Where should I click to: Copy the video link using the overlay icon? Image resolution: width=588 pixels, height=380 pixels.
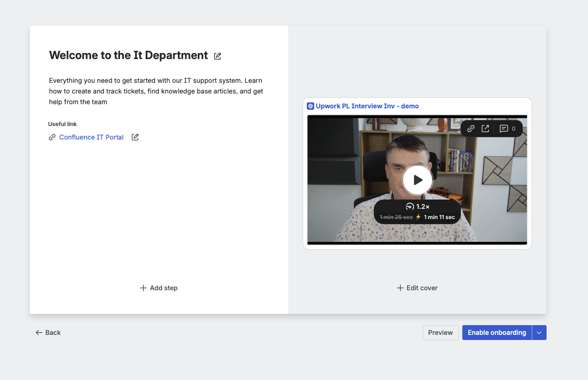pos(471,129)
